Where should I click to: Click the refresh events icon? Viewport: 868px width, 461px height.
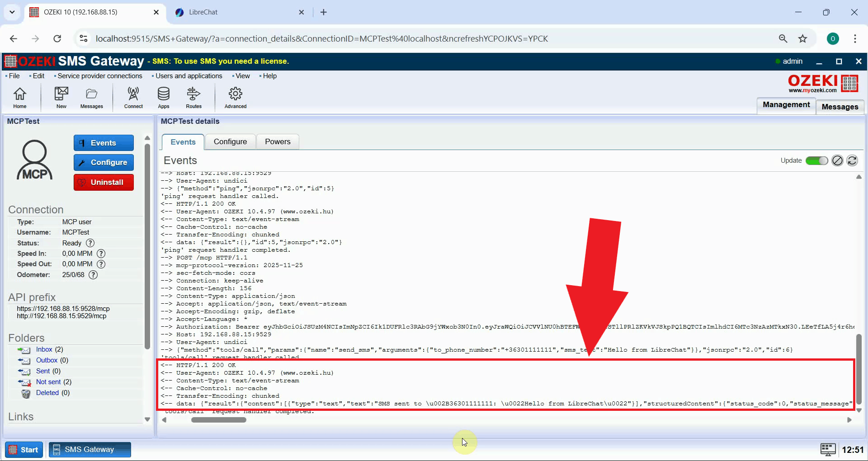852,160
